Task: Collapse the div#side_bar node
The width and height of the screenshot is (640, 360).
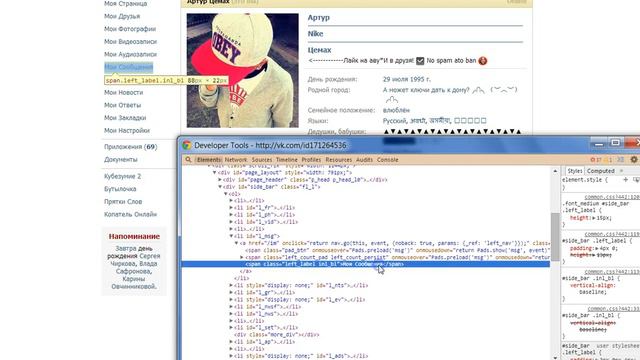Action: pos(220,187)
